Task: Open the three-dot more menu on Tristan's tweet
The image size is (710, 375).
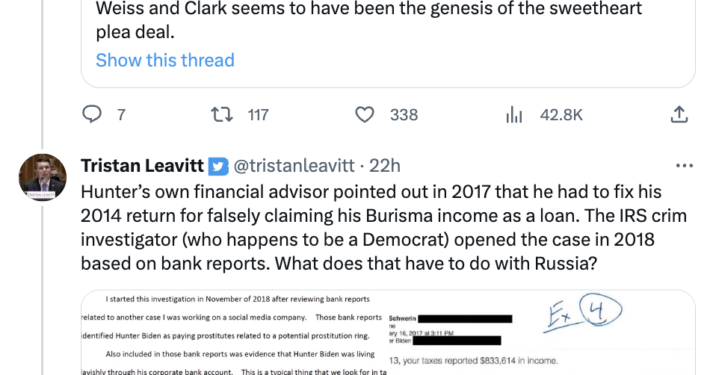Action: 684,166
